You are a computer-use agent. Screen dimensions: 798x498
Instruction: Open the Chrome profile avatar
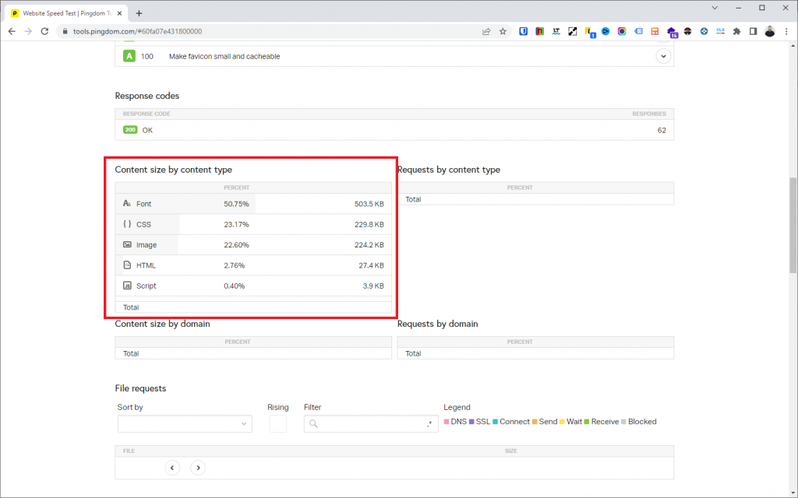click(x=770, y=31)
